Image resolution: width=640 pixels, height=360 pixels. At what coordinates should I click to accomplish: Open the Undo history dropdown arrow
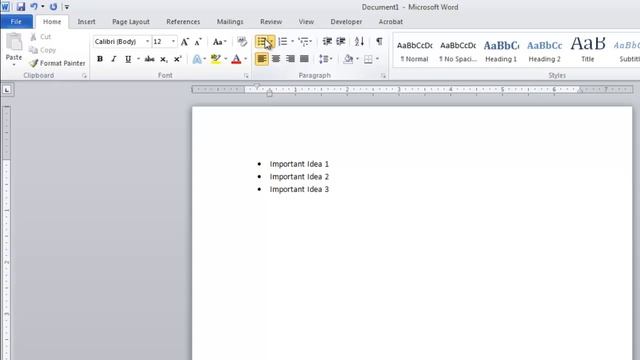42,7
